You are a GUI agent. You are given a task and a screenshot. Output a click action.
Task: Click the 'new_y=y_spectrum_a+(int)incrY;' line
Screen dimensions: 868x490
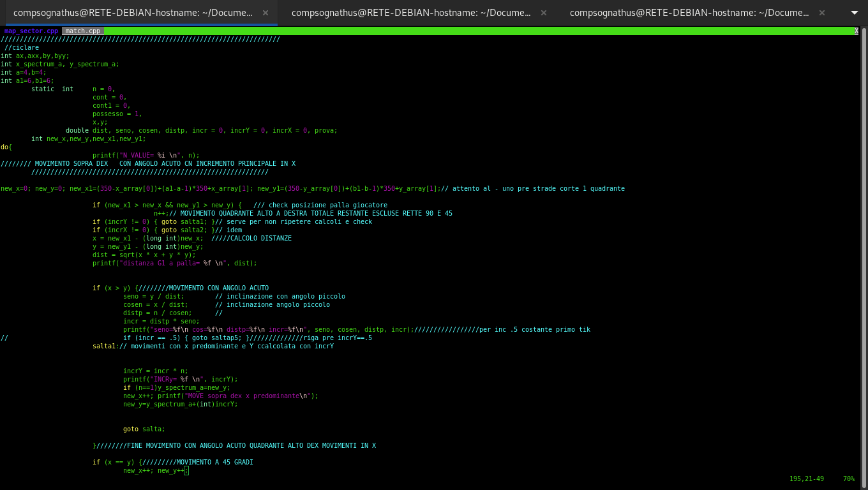coord(181,404)
